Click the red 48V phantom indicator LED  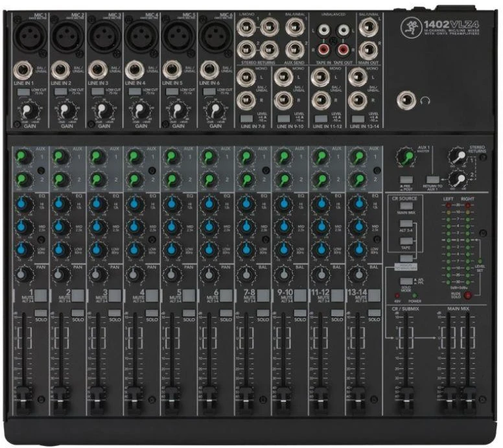pos(397,295)
